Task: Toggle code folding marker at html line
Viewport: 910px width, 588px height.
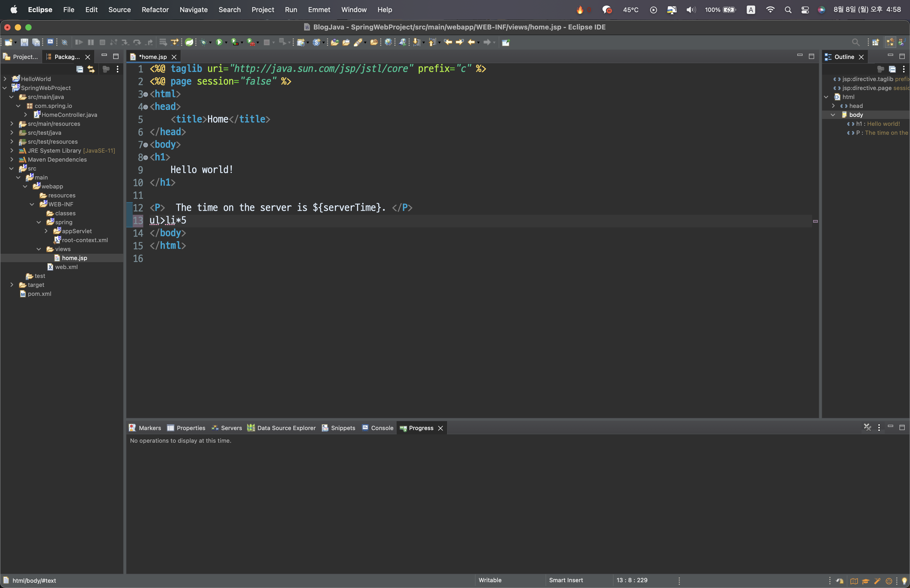Action: (146, 94)
